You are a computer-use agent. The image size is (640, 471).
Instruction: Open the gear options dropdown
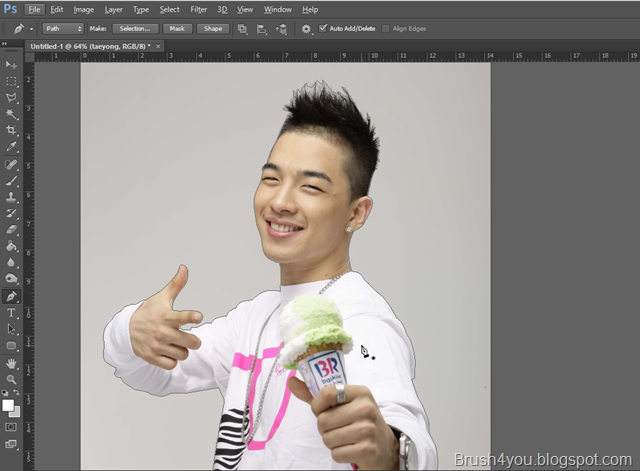click(x=306, y=29)
